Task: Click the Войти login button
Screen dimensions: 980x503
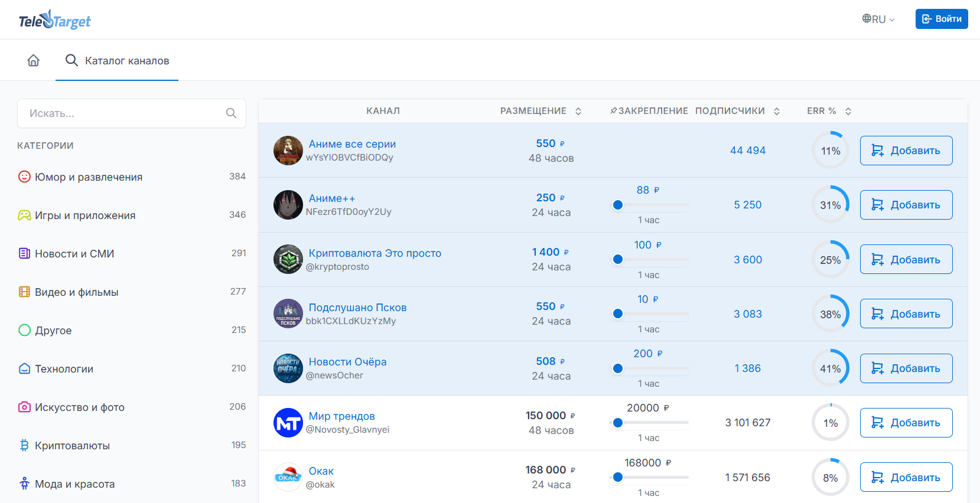Action: tap(942, 19)
